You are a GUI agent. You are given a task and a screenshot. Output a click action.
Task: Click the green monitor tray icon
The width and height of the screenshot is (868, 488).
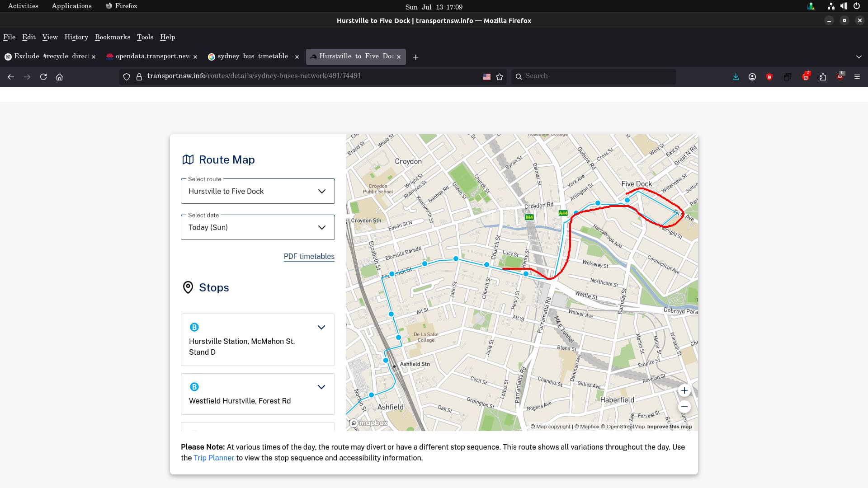[811, 6]
